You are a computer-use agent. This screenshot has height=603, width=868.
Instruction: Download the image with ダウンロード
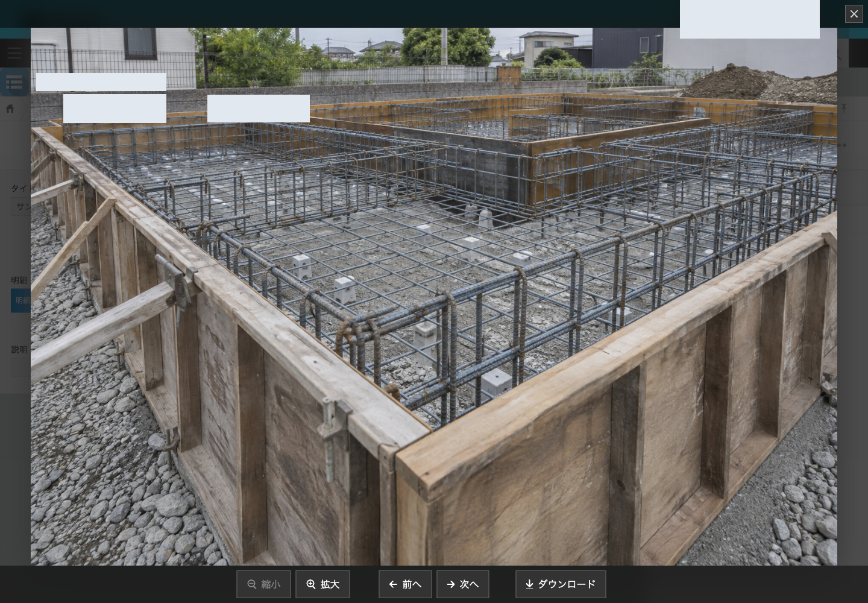point(561,584)
